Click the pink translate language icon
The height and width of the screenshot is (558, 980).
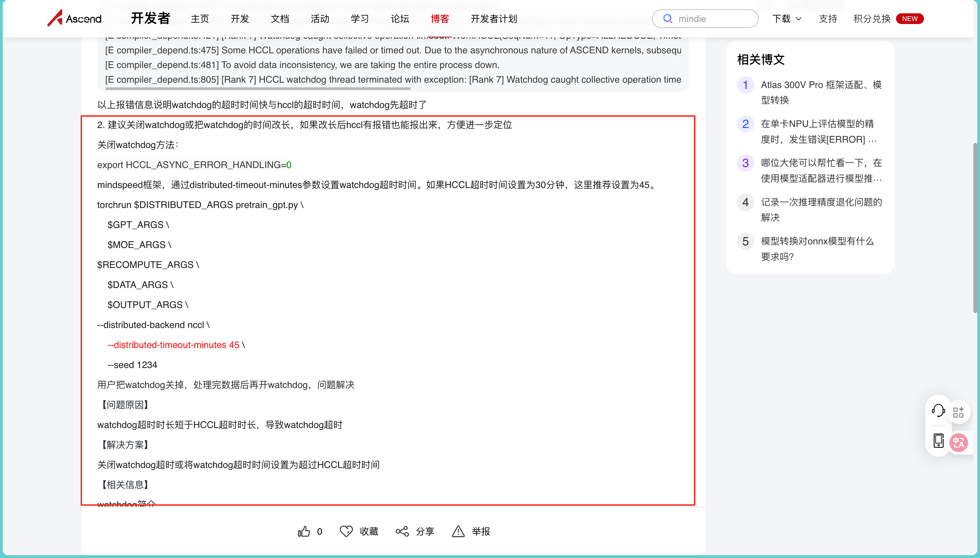click(959, 443)
